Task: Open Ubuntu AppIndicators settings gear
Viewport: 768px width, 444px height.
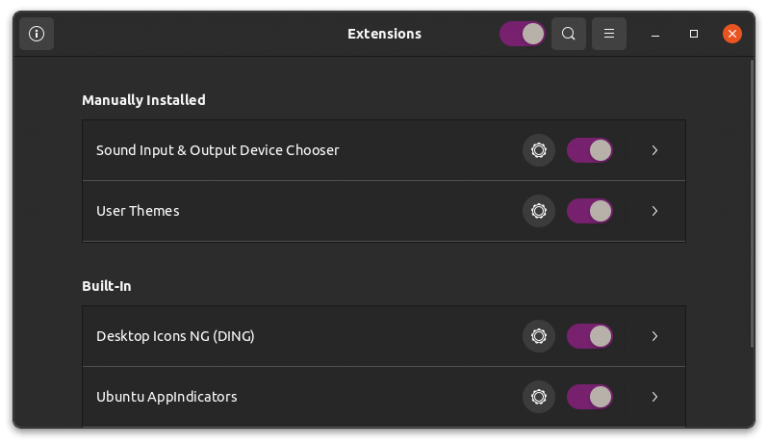Action: pyautogui.click(x=538, y=397)
